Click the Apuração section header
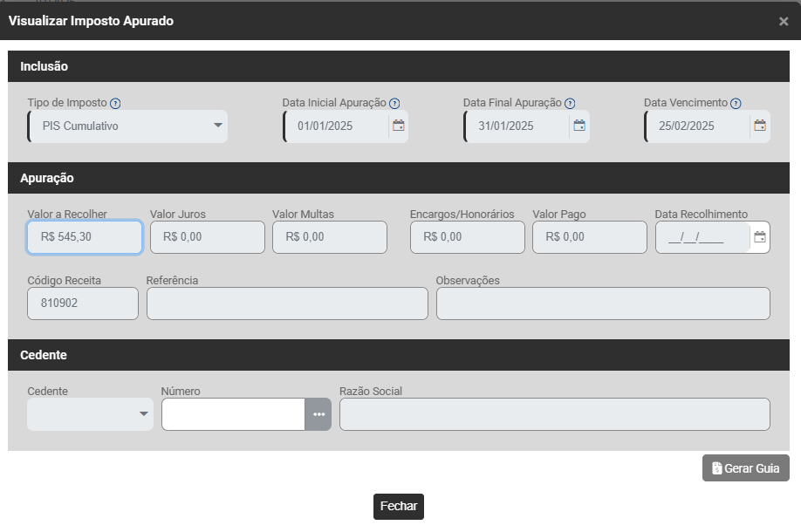Screen dimensions: 801x532 [x=399, y=178]
